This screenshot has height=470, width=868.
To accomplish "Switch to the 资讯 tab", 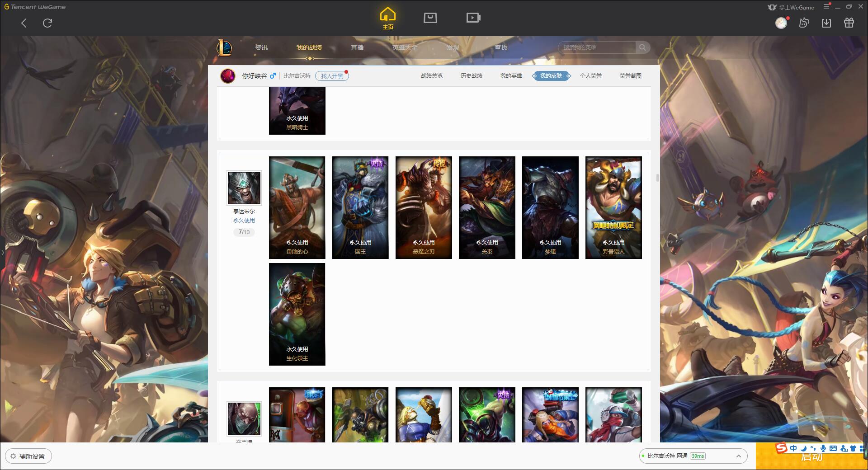I will (261, 47).
